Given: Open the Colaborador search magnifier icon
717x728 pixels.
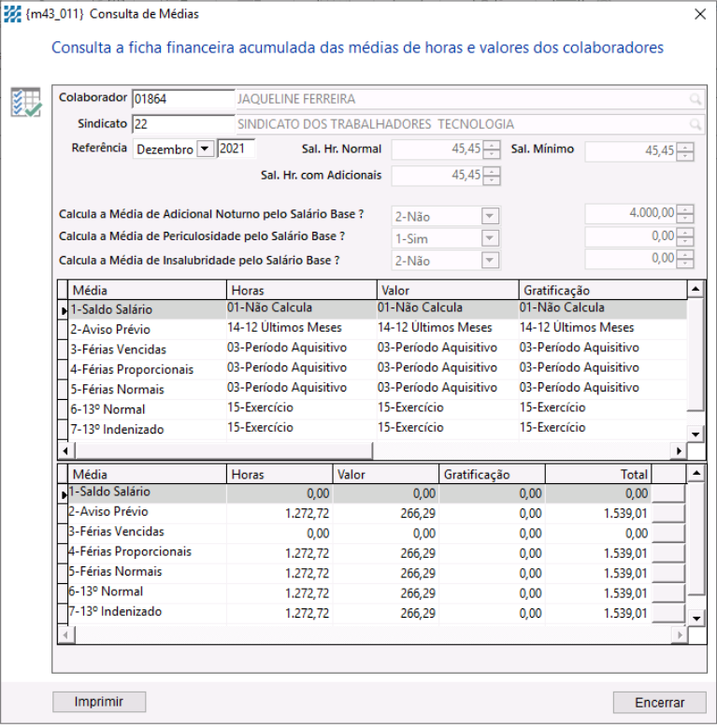Looking at the screenshot, I should coord(695,99).
